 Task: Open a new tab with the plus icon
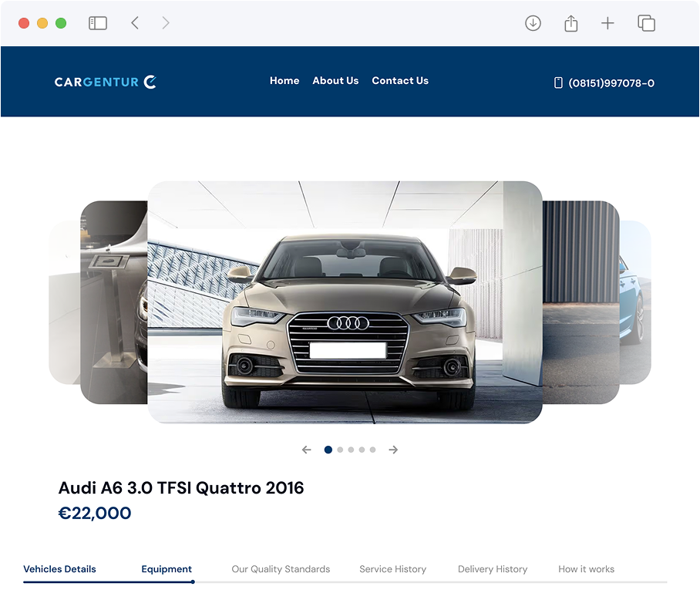click(607, 23)
